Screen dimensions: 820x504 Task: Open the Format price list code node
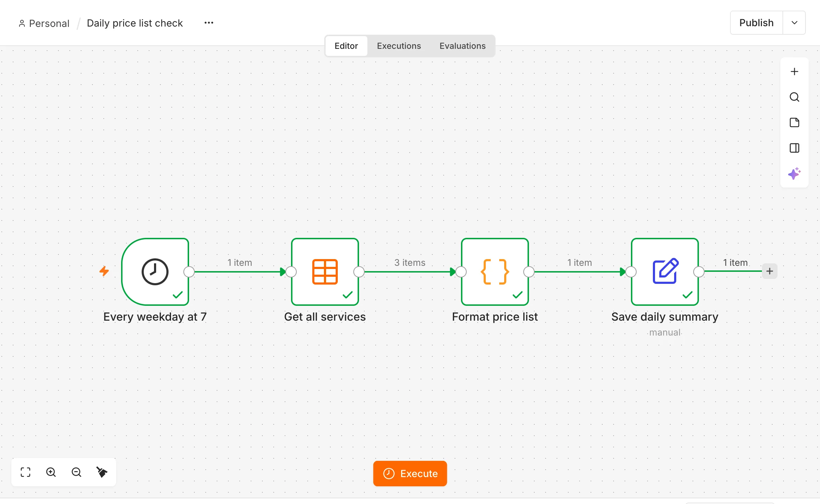495,271
